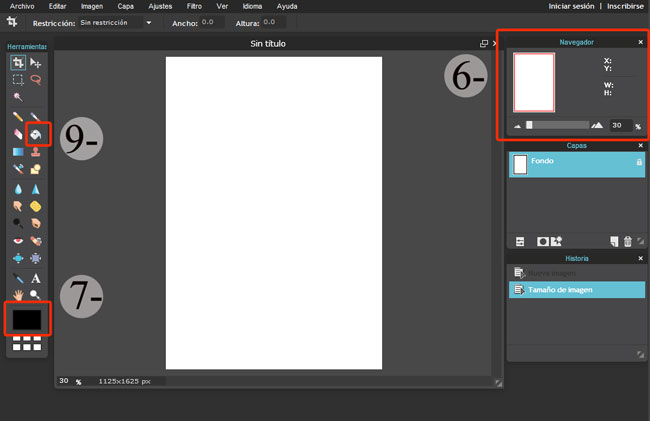Select the Crop tool in toolbox
Image resolution: width=650 pixels, height=421 pixels.
click(18, 63)
